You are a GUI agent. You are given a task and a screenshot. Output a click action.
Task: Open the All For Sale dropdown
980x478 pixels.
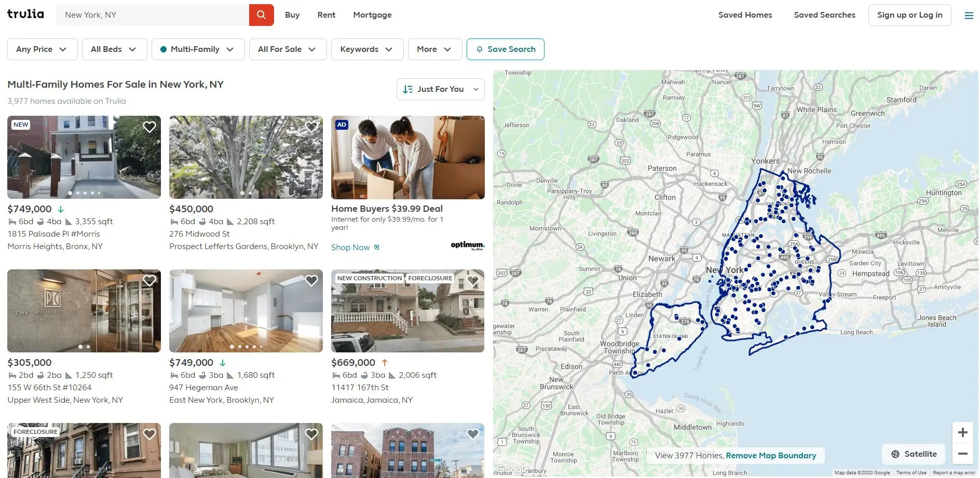click(x=288, y=49)
